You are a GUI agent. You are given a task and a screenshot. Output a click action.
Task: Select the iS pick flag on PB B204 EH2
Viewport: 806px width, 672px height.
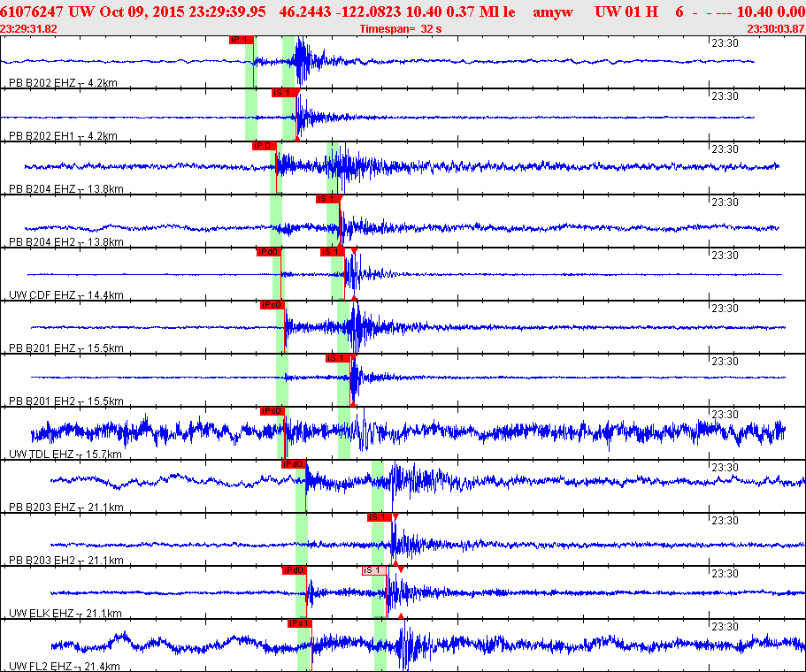[x=327, y=199]
